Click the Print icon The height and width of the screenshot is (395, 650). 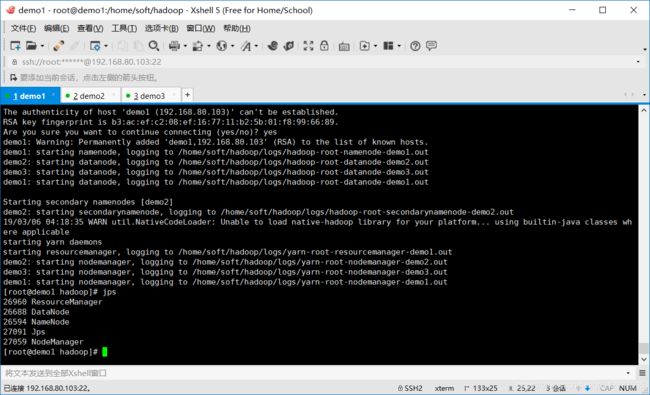174,46
